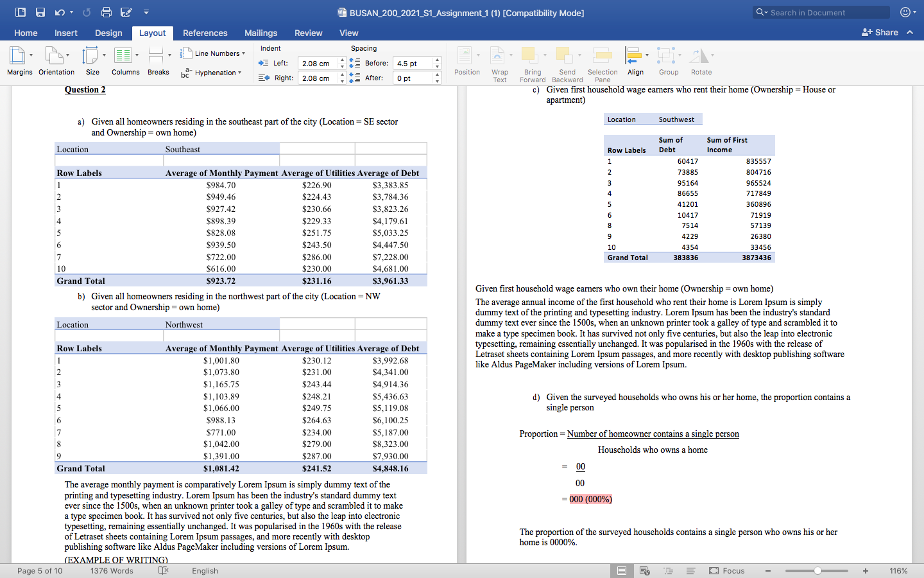Enable Focus mode
Image resolution: width=924 pixels, height=578 pixels.
[727, 571]
